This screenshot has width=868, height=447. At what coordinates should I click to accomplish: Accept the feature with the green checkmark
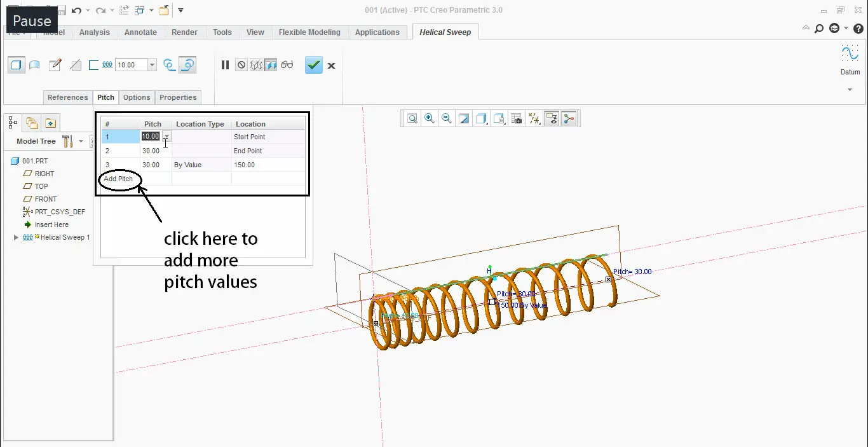313,65
